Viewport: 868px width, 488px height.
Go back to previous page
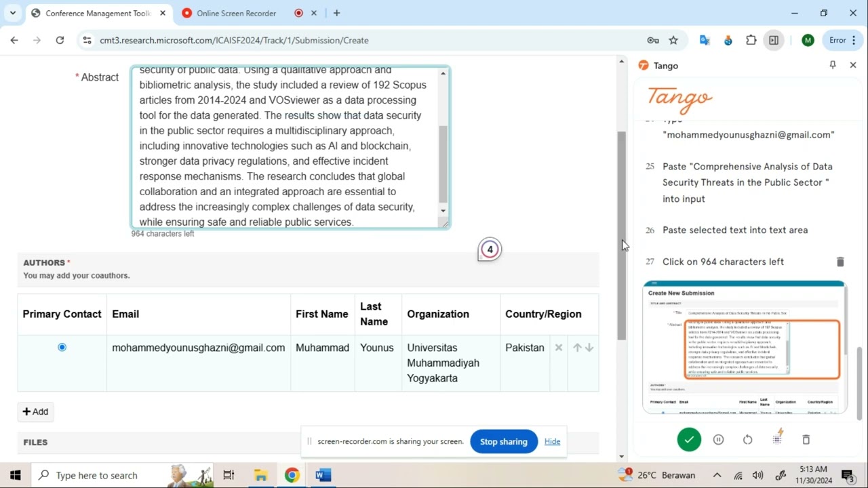point(14,40)
